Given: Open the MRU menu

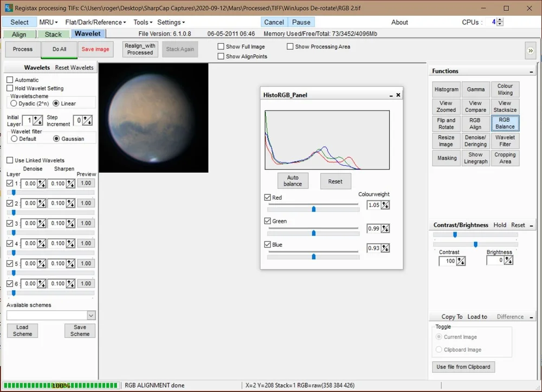Looking at the screenshot, I should [x=48, y=22].
